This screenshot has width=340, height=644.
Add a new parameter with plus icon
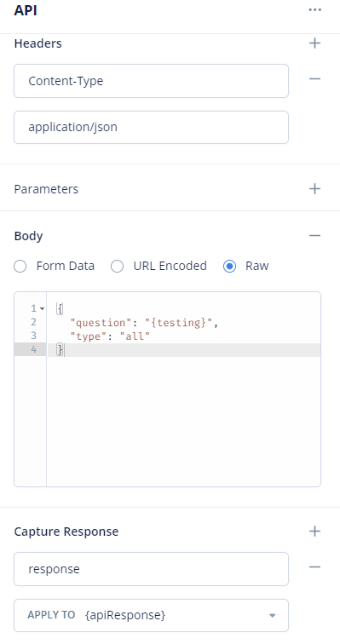pos(314,188)
